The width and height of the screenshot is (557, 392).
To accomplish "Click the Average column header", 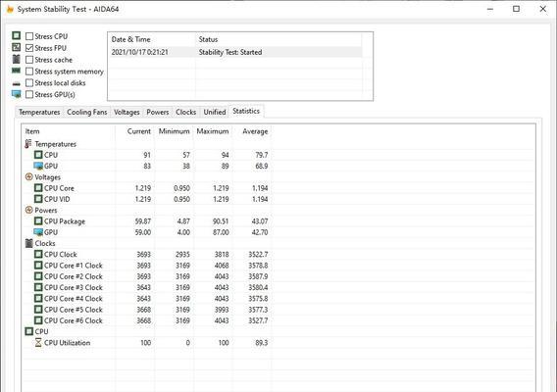I will point(252,131).
